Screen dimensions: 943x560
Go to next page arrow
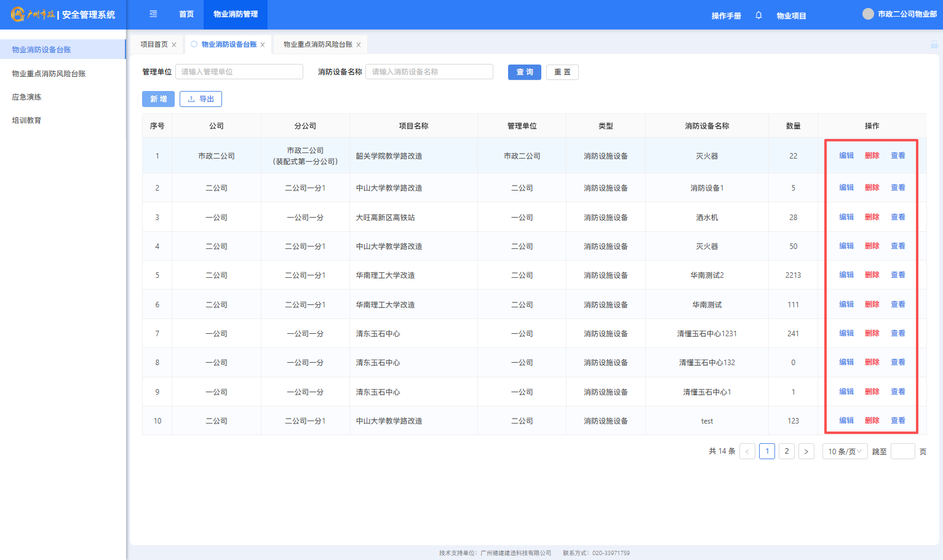(x=806, y=451)
